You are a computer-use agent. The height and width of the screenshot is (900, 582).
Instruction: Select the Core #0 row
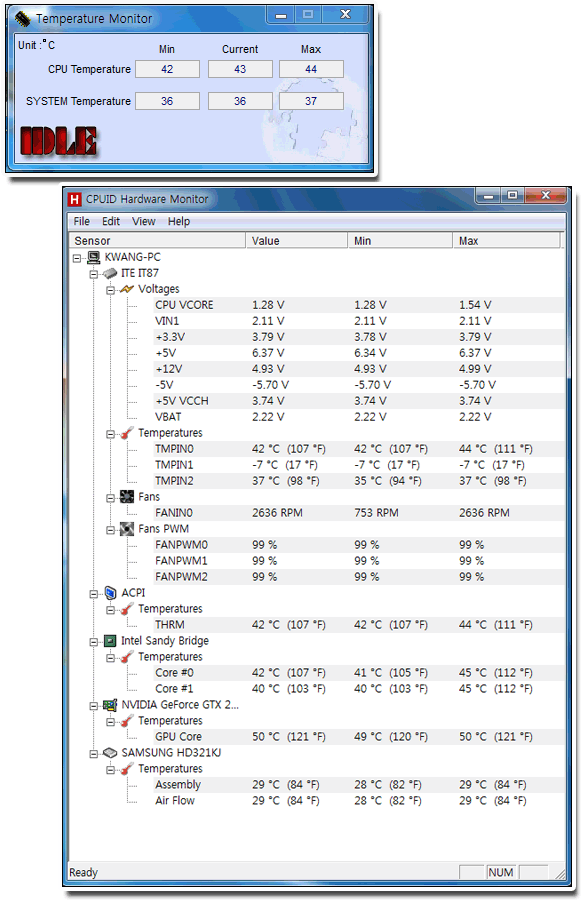(359, 673)
